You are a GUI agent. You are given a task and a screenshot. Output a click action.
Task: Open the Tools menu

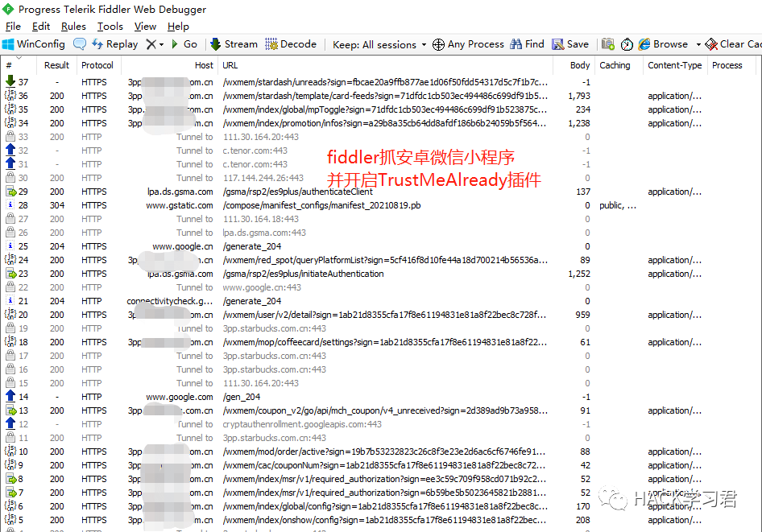(110, 27)
